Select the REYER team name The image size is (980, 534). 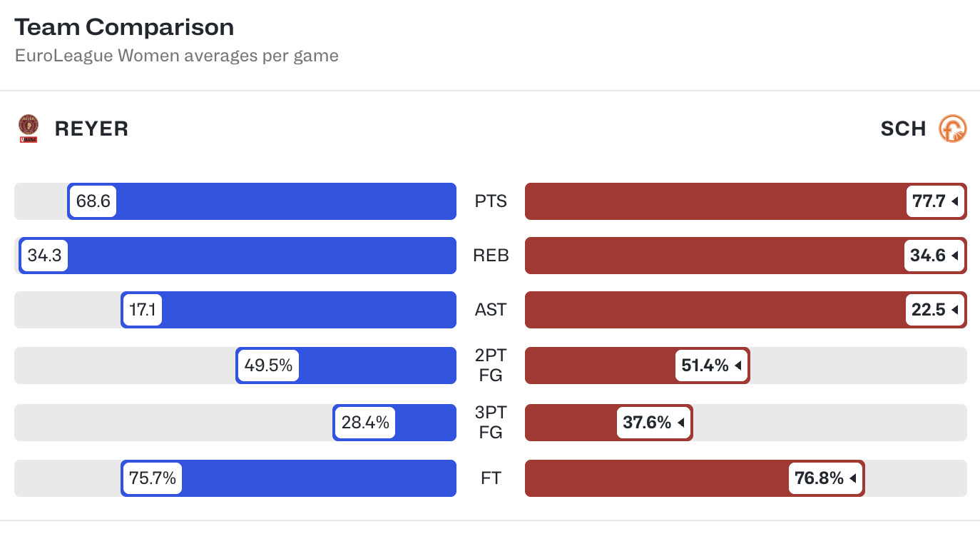click(x=92, y=129)
